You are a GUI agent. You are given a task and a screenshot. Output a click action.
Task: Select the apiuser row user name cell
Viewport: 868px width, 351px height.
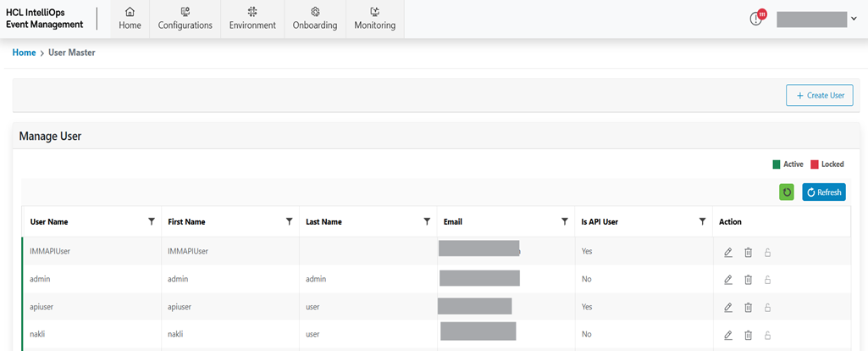click(x=42, y=307)
